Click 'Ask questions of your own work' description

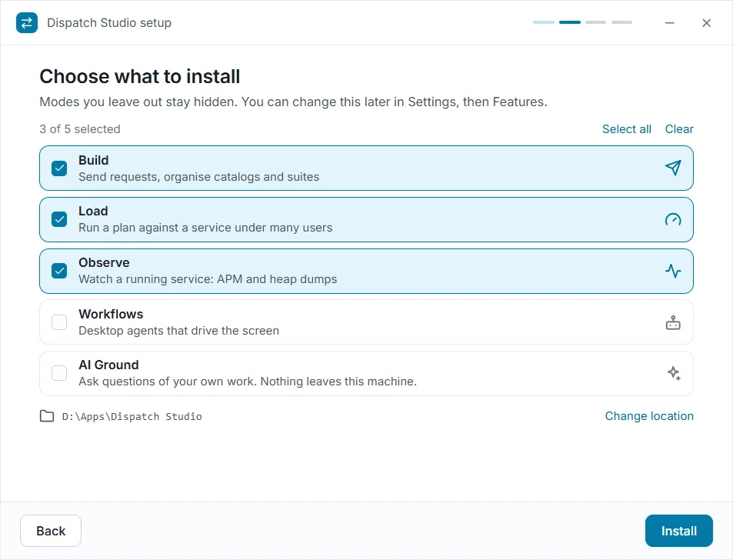pos(248,382)
